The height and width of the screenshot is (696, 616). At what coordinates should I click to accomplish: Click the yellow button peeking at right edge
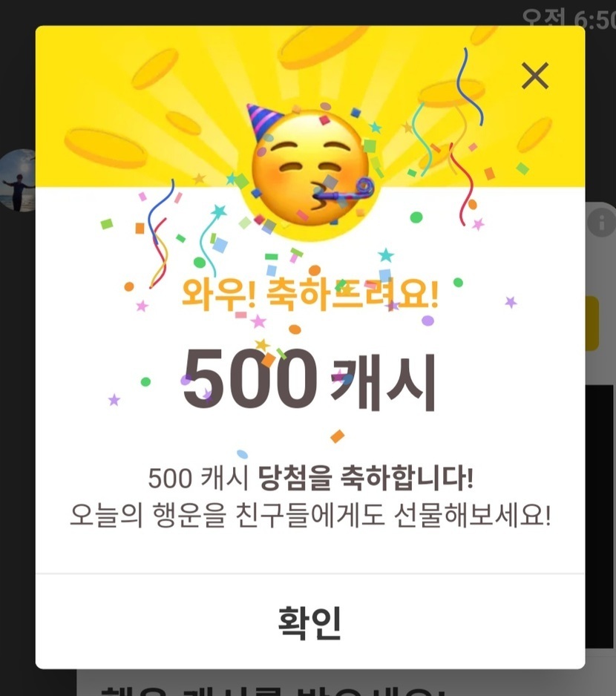(x=592, y=324)
